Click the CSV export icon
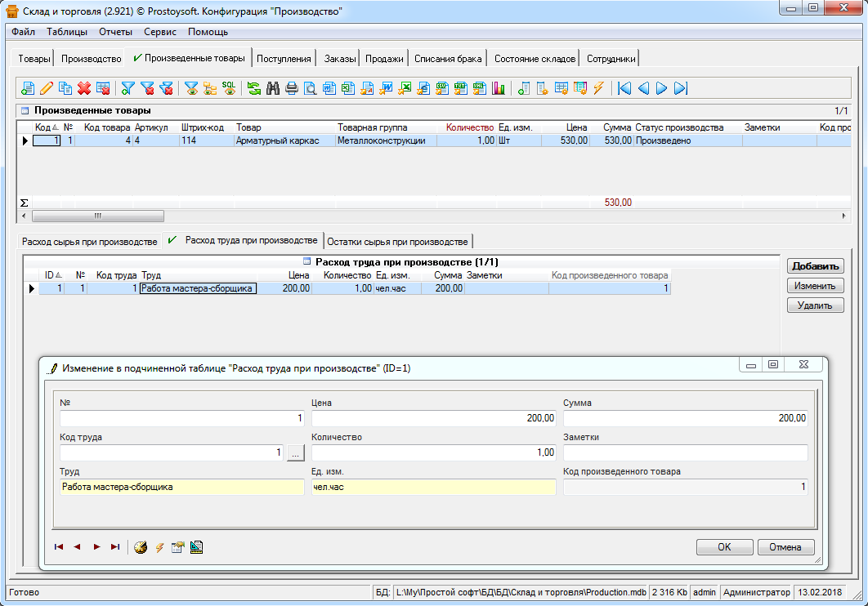 [x=441, y=88]
